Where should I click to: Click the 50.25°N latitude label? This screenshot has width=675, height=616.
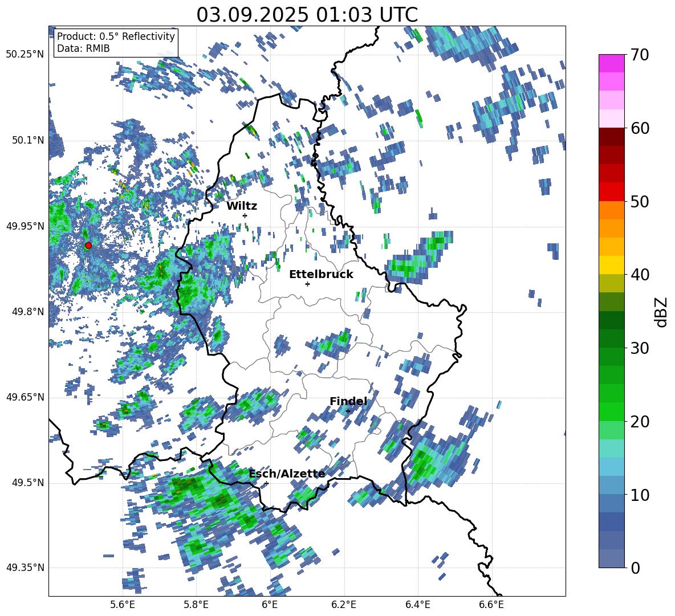point(25,55)
